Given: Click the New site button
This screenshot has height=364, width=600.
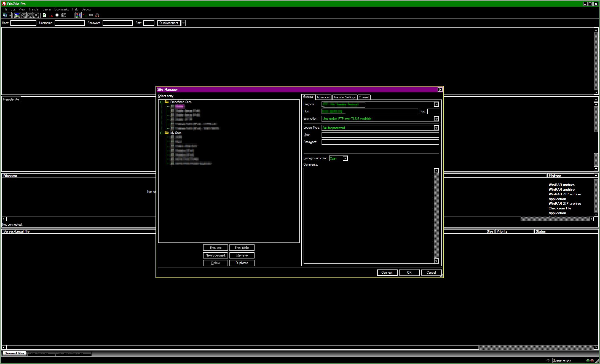Looking at the screenshot, I should point(215,248).
